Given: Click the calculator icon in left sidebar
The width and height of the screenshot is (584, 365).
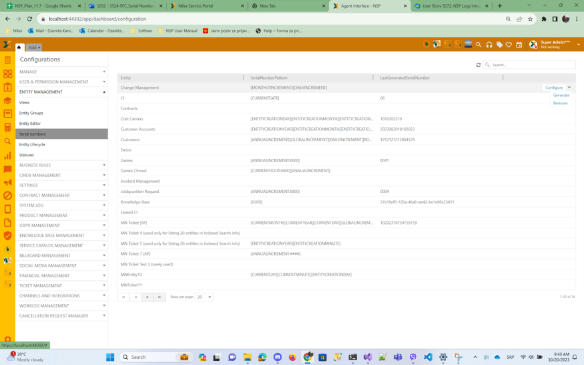Looking at the screenshot, I should pos(7,128).
